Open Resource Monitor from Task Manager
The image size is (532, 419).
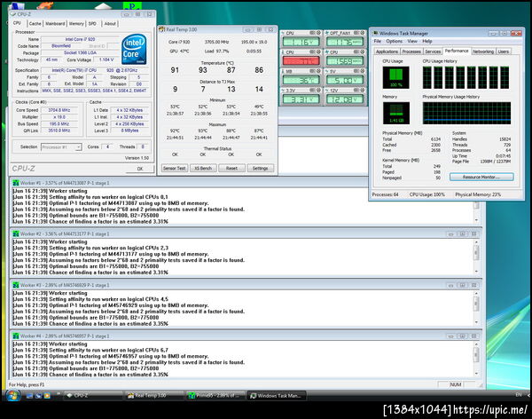click(x=481, y=177)
